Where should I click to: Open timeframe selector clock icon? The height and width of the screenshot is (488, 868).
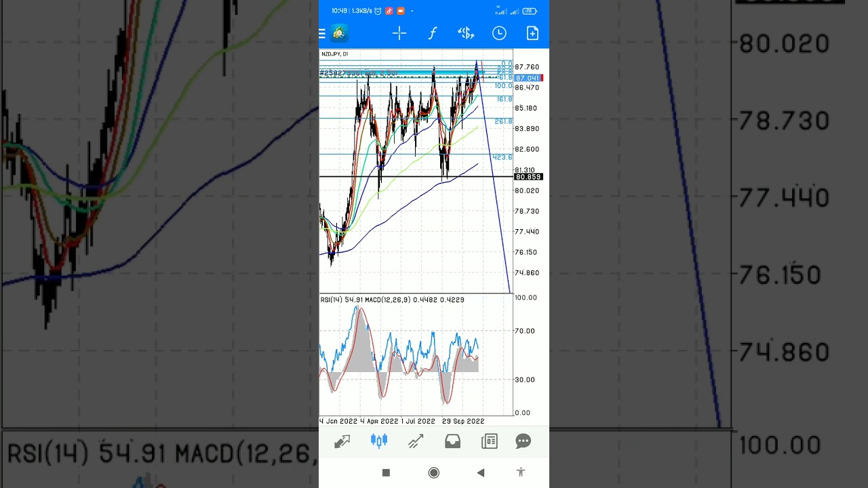[x=499, y=33]
